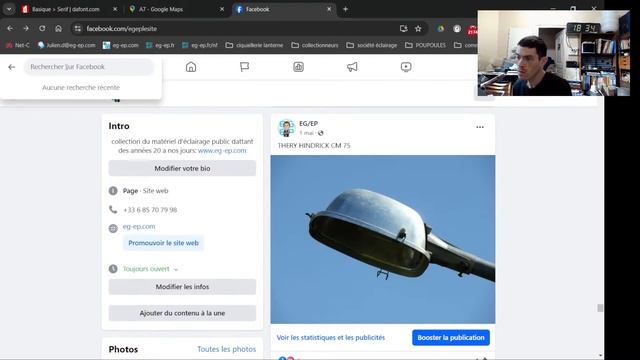Viewport: 640px width, 360px height.
Task: Click phone number +33 6 85 70 79 98
Action: [x=150, y=210]
